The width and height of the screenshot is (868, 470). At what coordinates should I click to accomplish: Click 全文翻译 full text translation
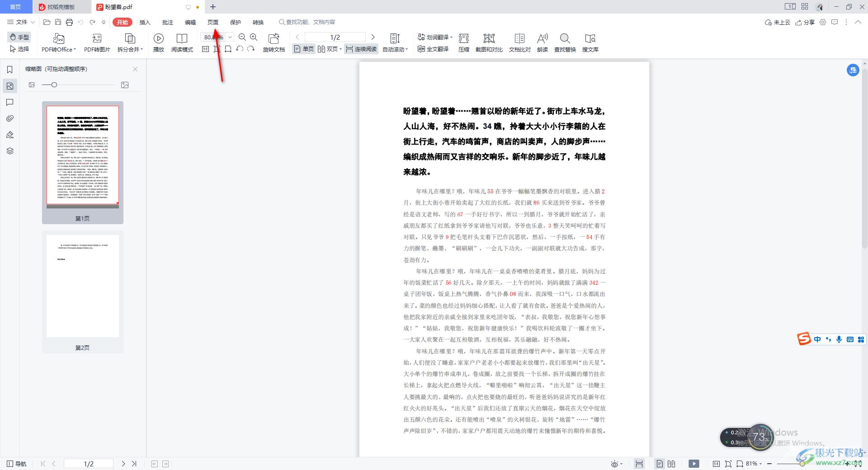pos(433,49)
